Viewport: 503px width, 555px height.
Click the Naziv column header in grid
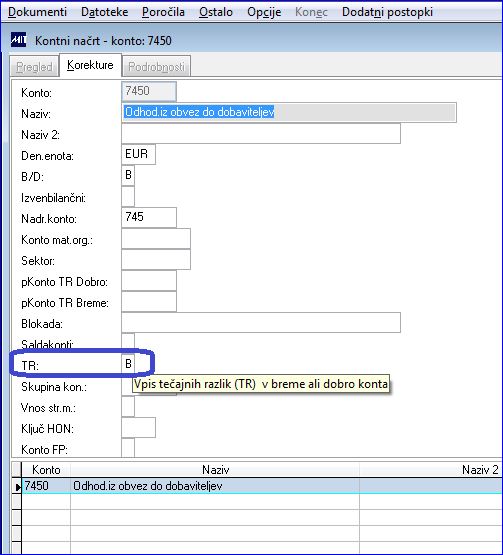coord(215,470)
